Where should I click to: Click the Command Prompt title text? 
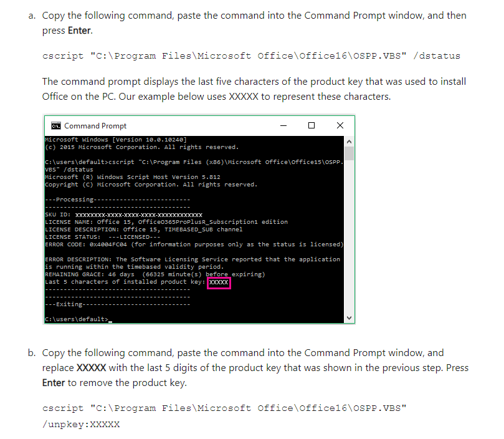pyautogui.click(x=95, y=126)
